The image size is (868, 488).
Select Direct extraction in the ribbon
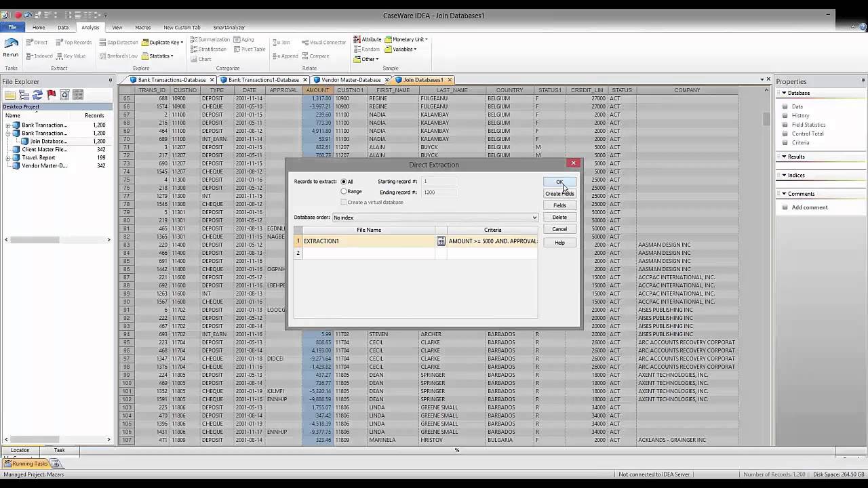[37, 43]
